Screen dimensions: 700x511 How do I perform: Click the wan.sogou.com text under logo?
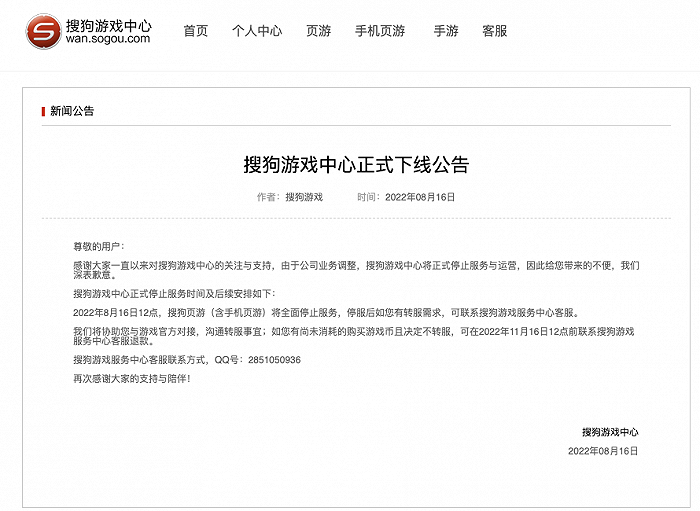[x=107, y=40]
